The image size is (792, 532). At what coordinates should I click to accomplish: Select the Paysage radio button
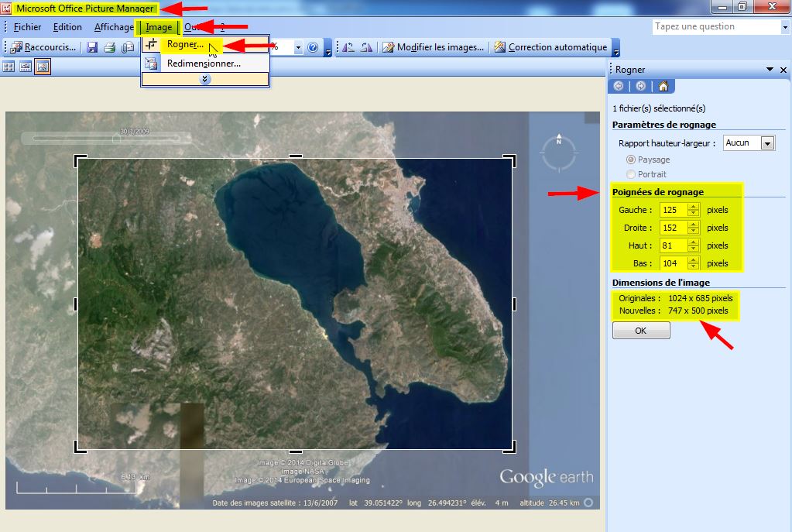pos(631,160)
